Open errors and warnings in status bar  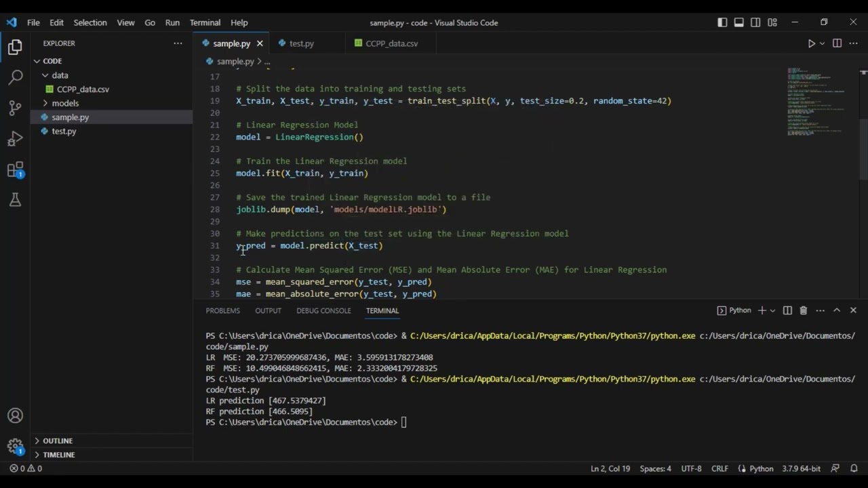26,468
